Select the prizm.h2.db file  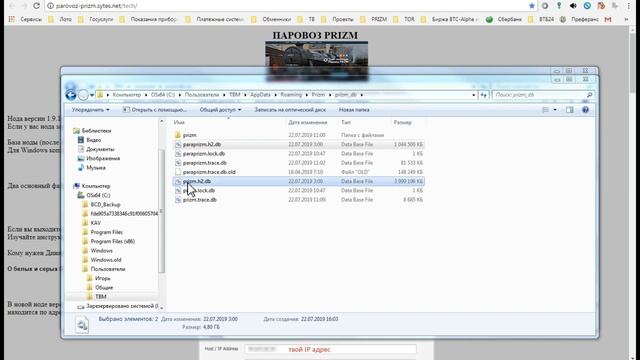299,181
